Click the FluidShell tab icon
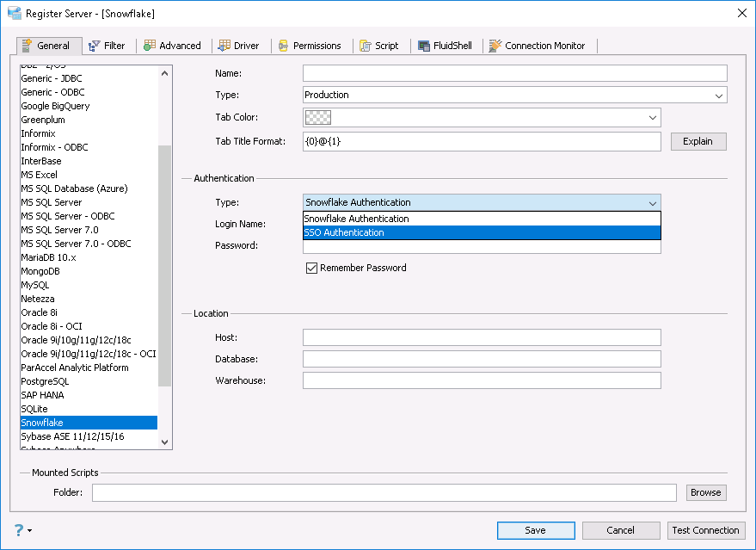The height and width of the screenshot is (550, 756). coord(425,46)
